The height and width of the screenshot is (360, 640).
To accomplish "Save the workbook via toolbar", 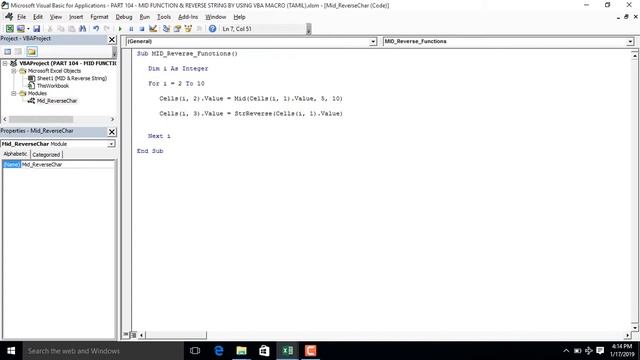I will pyautogui.click(x=36, y=29).
